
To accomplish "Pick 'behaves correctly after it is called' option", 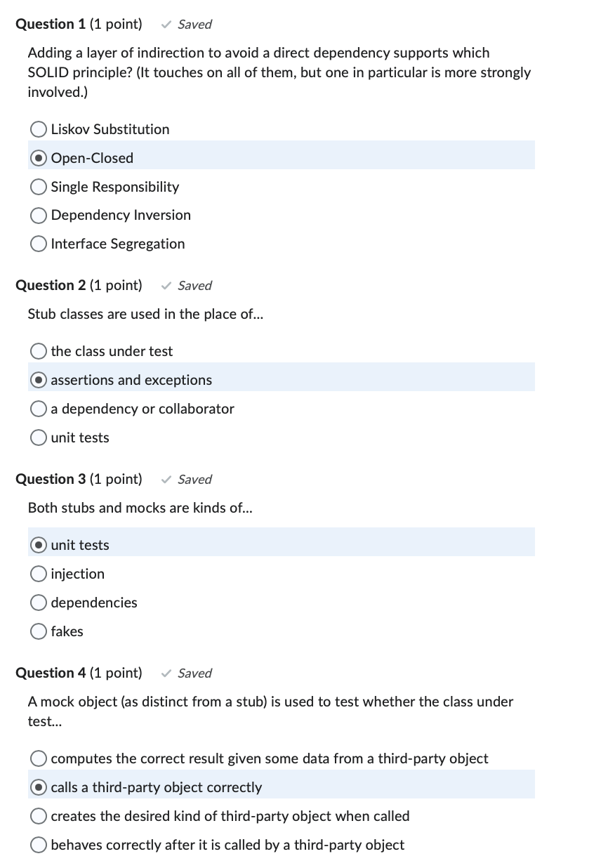I will point(39,844).
